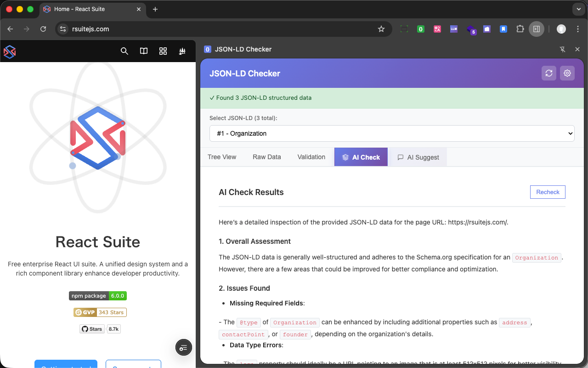Click the purple house extension icon

(x=487, y=29)
